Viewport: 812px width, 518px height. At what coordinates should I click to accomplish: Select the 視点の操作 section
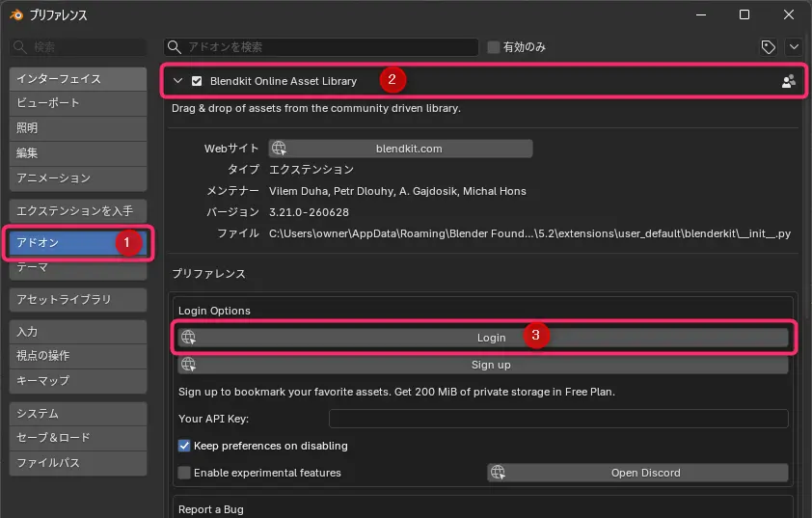(78, 356)
